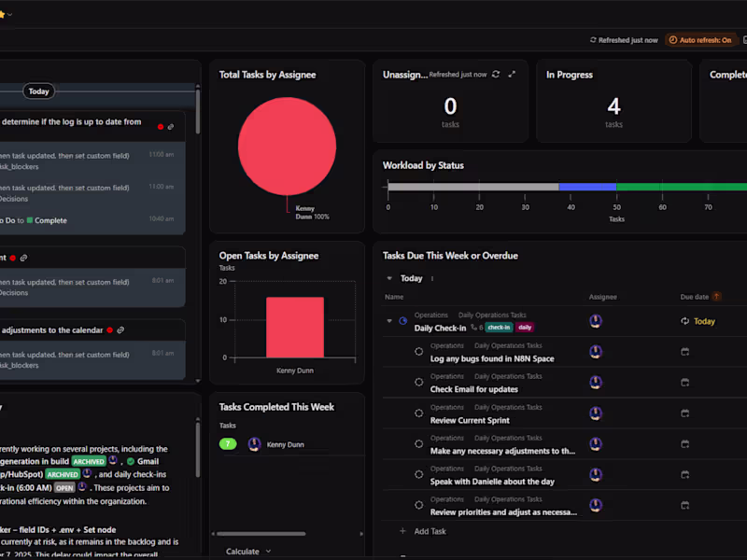
Task: Click link icon beside adjustments to the calendar
Action: [x=120, y=330]
